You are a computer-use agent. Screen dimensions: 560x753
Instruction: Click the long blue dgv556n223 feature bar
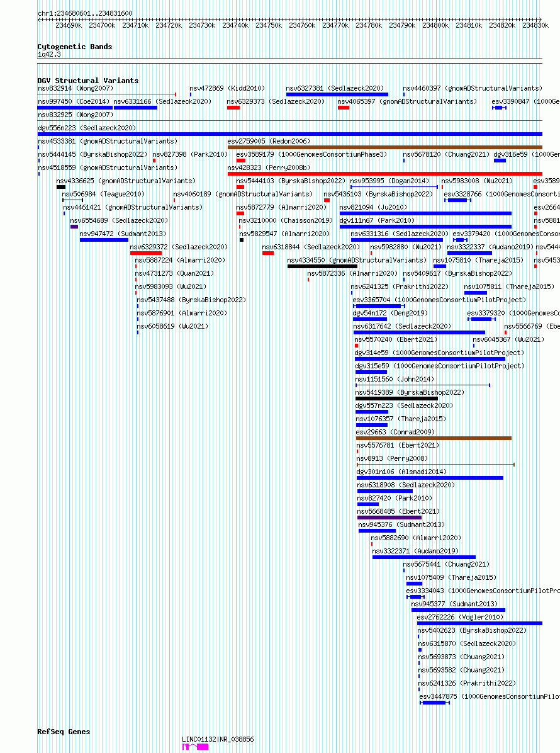point(290,134)
